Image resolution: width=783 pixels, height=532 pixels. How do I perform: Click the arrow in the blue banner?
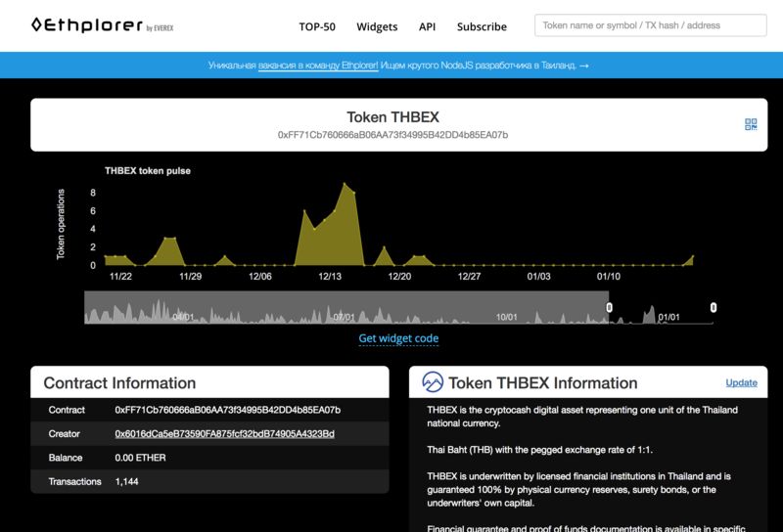584,66
